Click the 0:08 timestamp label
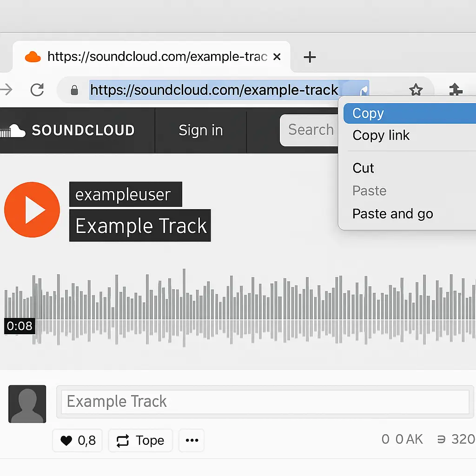Screen dimensions: 476x476 pyautogui.click(x=20, y=326)
